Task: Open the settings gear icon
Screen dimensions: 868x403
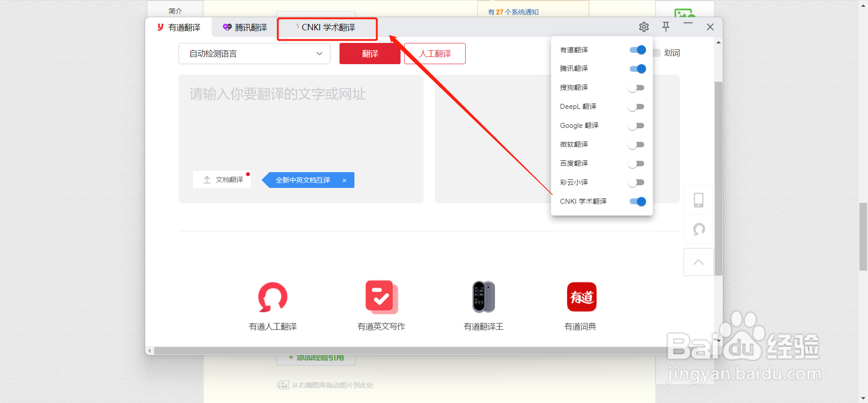Action: 644,27
